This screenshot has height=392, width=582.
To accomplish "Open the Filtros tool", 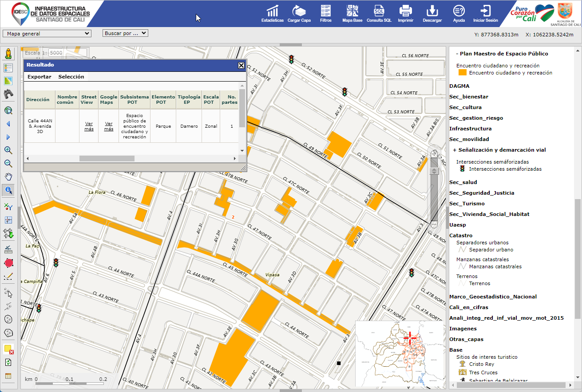I will tap(325, 13).
